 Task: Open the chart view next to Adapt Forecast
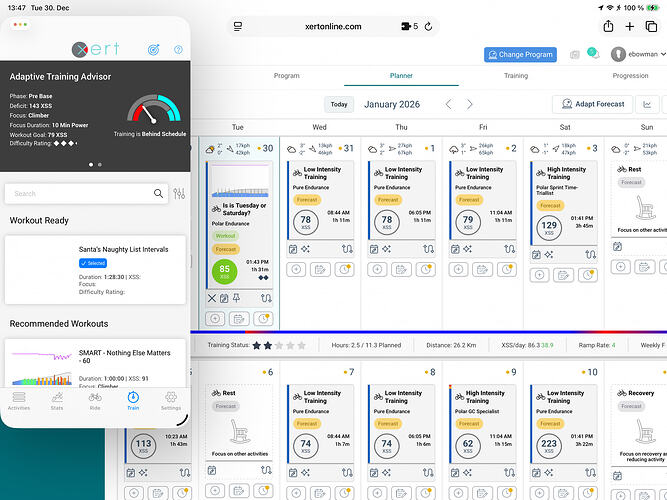click(x=647, y=104)
